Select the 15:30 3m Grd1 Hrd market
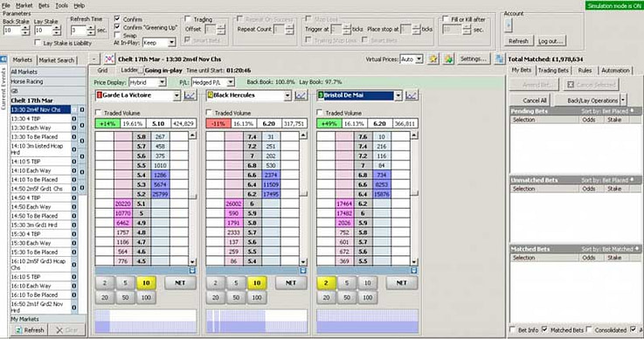 (x=40, y=225)
